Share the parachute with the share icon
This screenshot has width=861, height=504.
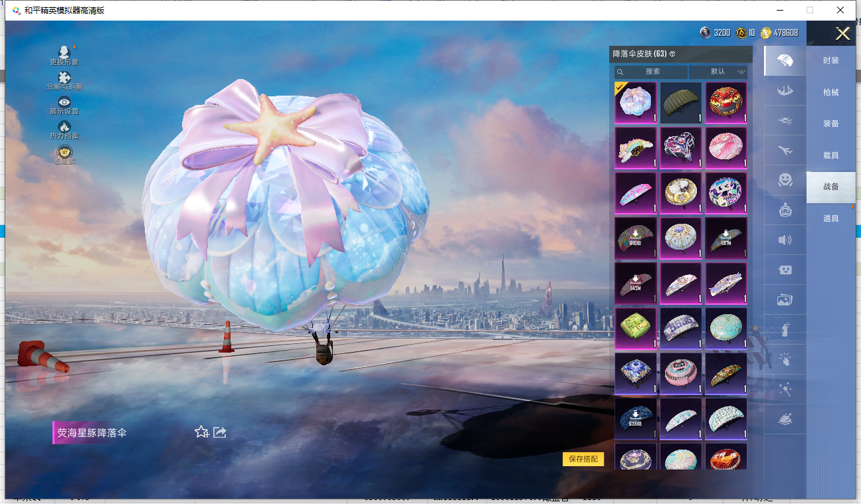pyautogui.click(x=220, y=432)
